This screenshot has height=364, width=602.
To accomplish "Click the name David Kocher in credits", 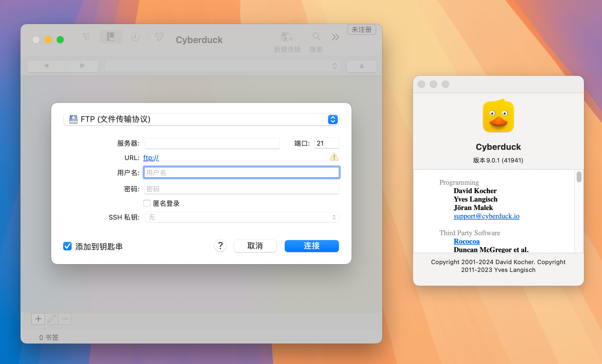I will [x=475, y=191].
